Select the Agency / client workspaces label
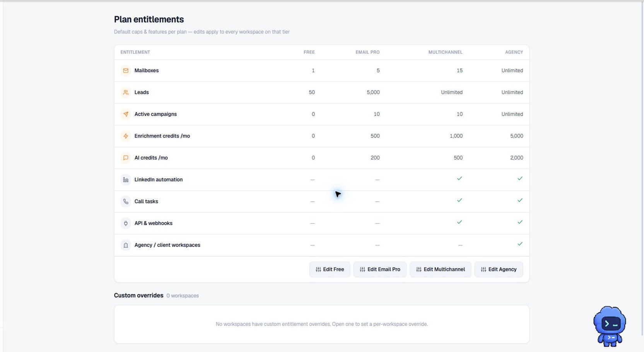The width and height of the screenshot is (644, 352). [x=167, y=245]
